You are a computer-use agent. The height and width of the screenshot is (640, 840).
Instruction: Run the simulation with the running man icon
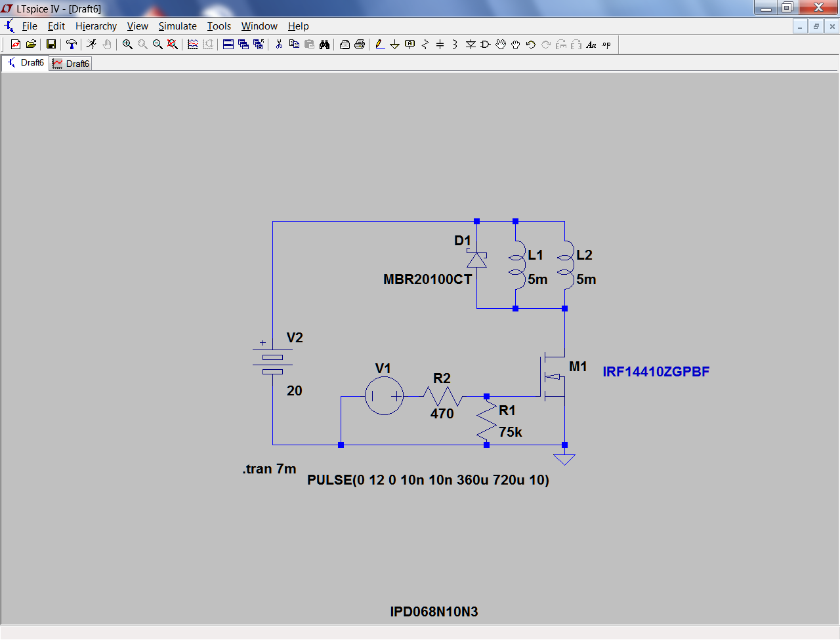pos(92,45)
